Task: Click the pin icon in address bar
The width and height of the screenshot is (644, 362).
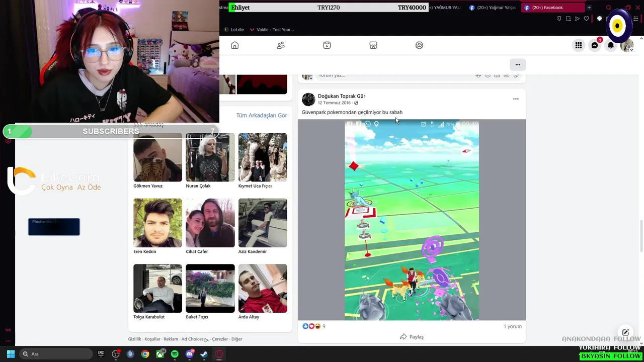Action: pyautogui.click(x=559, y=19)
